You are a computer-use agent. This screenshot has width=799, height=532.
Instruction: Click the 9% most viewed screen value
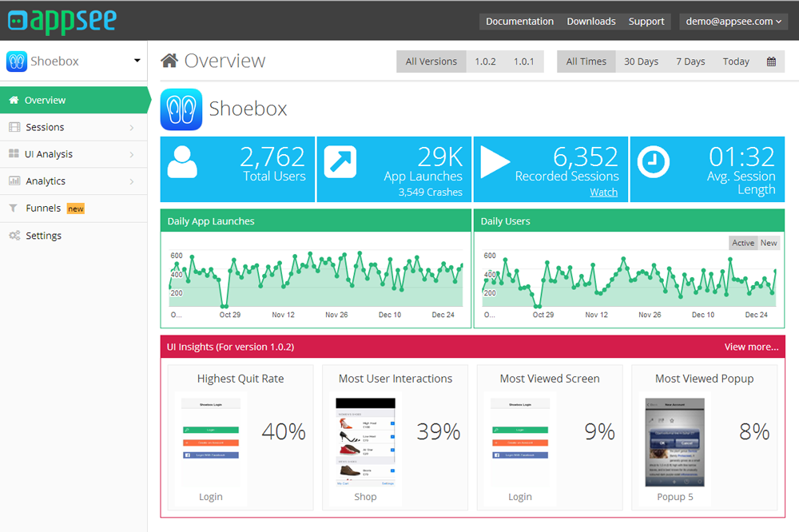click(600, 431)
